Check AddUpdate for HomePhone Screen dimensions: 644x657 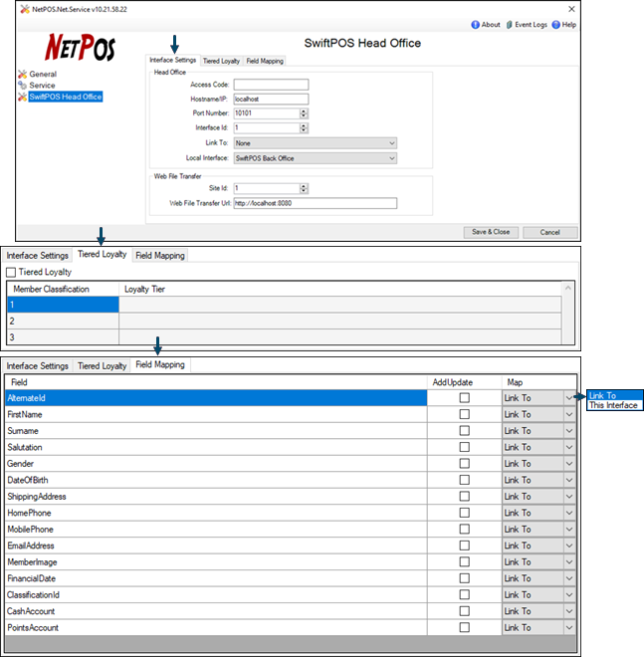click(x=464, y=513)
